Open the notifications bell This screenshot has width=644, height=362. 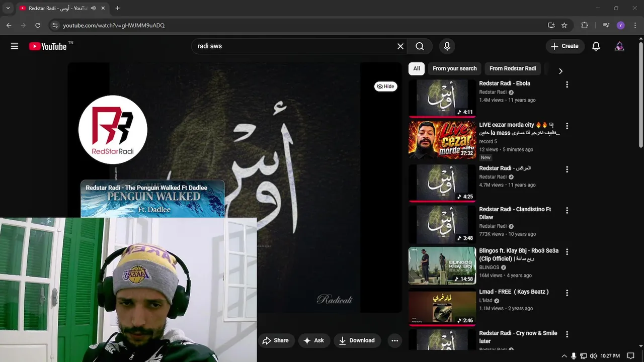click(x=596, y=46)
